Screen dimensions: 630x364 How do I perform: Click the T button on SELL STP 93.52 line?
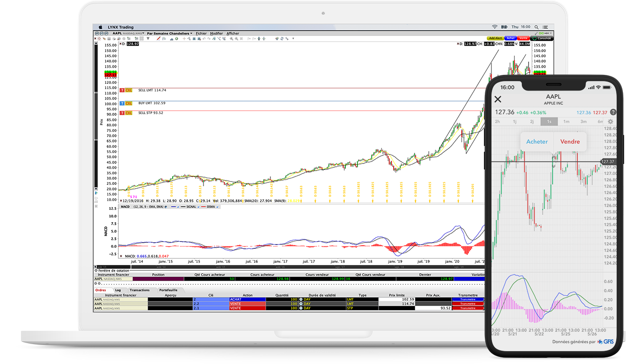pos(122,113)
